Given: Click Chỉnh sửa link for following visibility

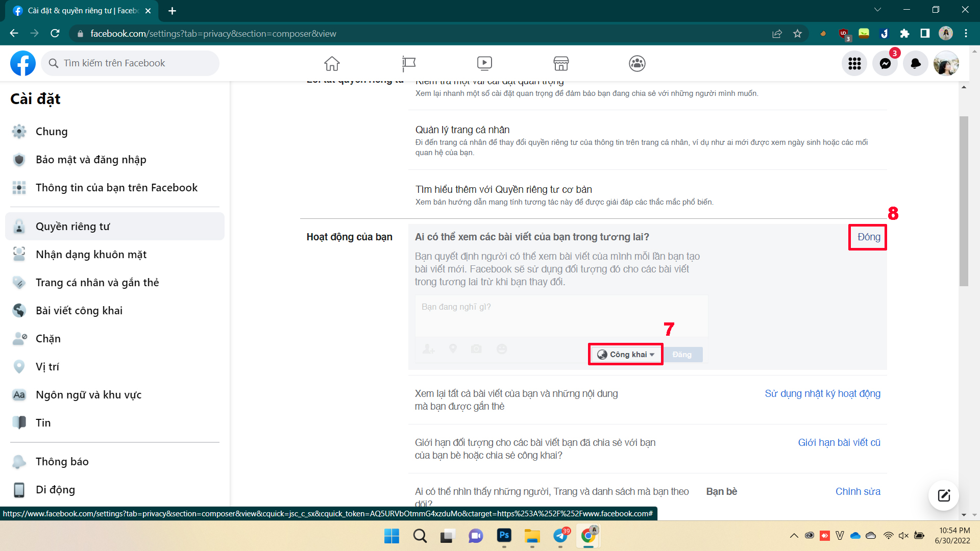Looking at the screenshot, I should 857,491.
